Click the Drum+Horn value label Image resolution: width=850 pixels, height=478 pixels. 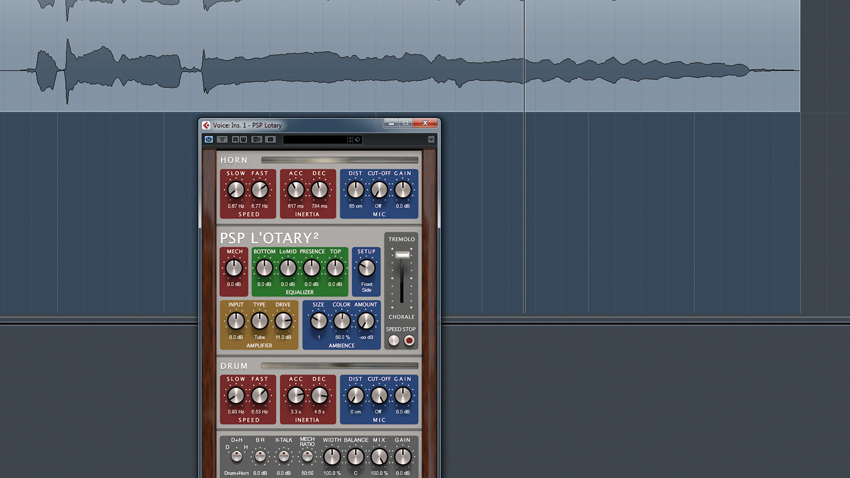coord(236,473)
